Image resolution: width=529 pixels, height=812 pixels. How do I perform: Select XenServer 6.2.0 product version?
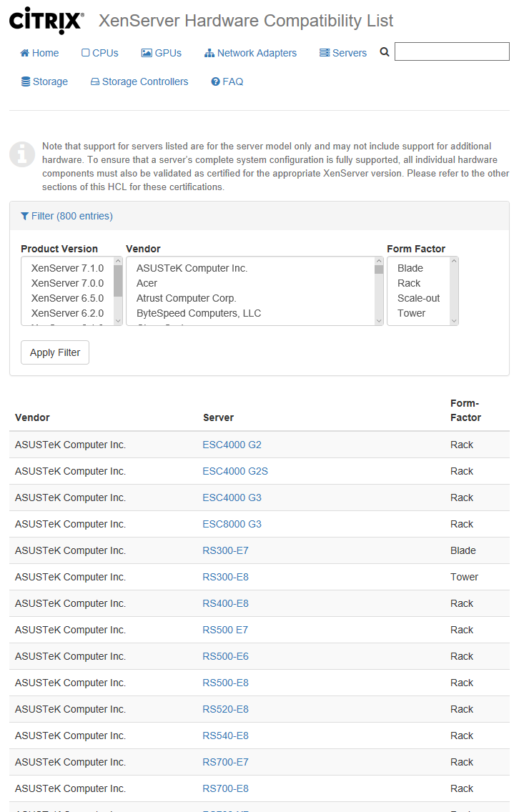[x=67, y=313]
